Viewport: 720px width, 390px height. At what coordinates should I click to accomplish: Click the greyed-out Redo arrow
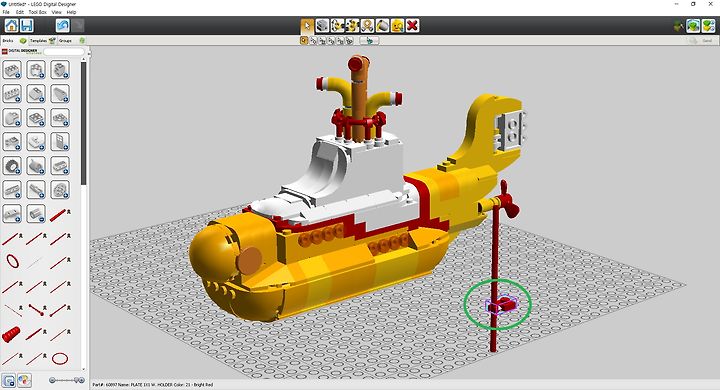pyautogui.click(x=78, y=26)
